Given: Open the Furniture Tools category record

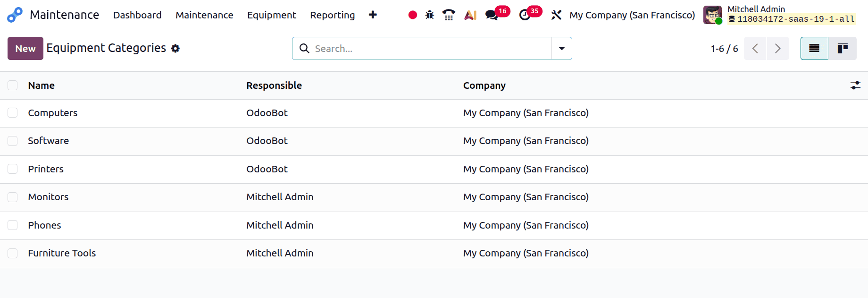Looking at the screenshot, I should pos(62,253).
